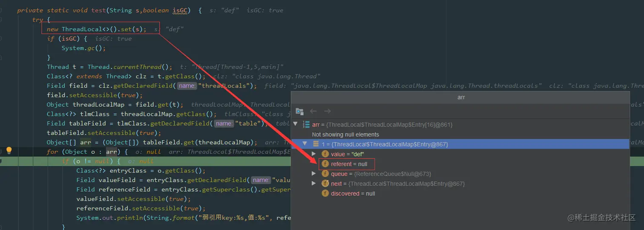The image size is (644, 230).
Task: Click the yellow lightbulb intention icon in gutter
Action: (x=9, y=150)
